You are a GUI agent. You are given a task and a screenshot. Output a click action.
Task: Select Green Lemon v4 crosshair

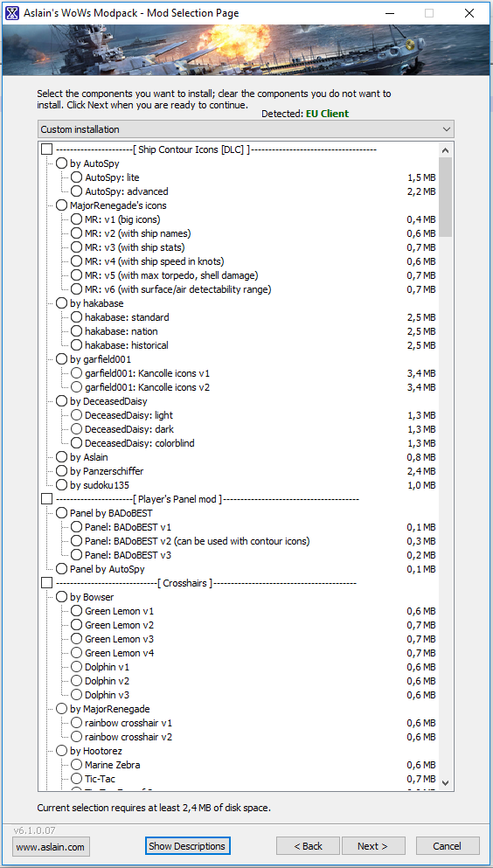[76, 653]
